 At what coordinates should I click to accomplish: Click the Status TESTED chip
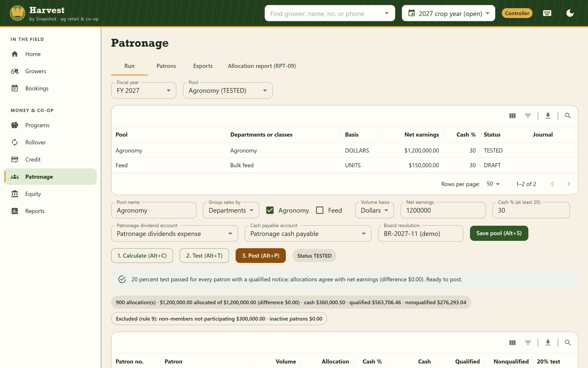click(314, 256)
